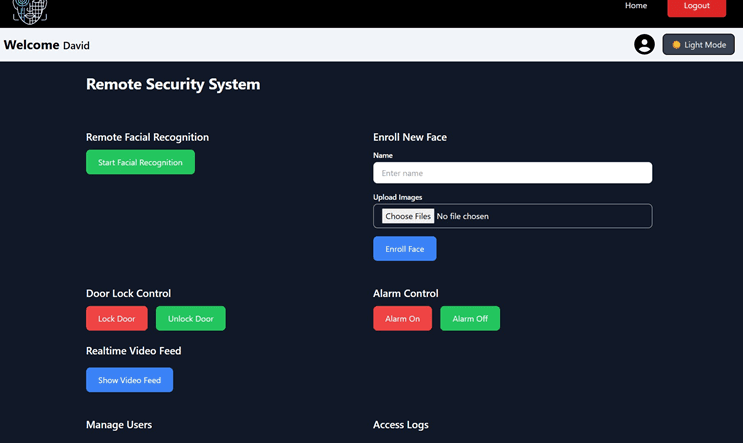Viewport: 743px width, 443px height.
Task: Click the face recognition logo icon
Action: pos(30,11)
